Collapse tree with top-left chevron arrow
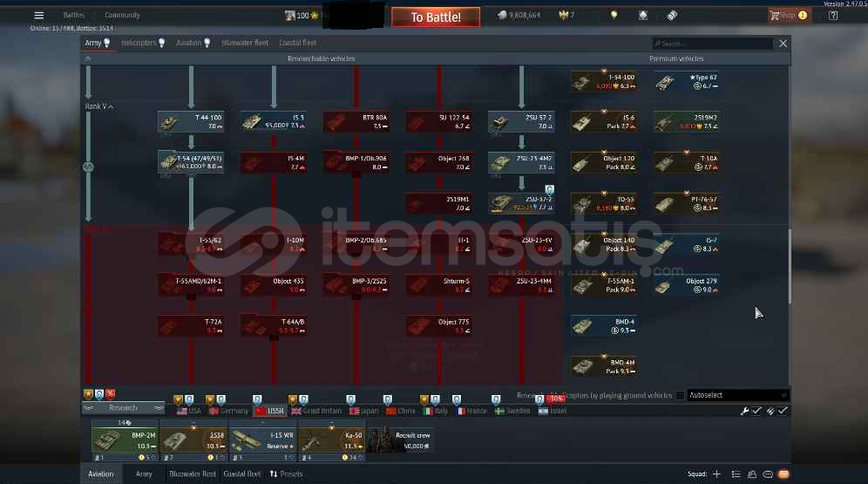 click(87, 58)
